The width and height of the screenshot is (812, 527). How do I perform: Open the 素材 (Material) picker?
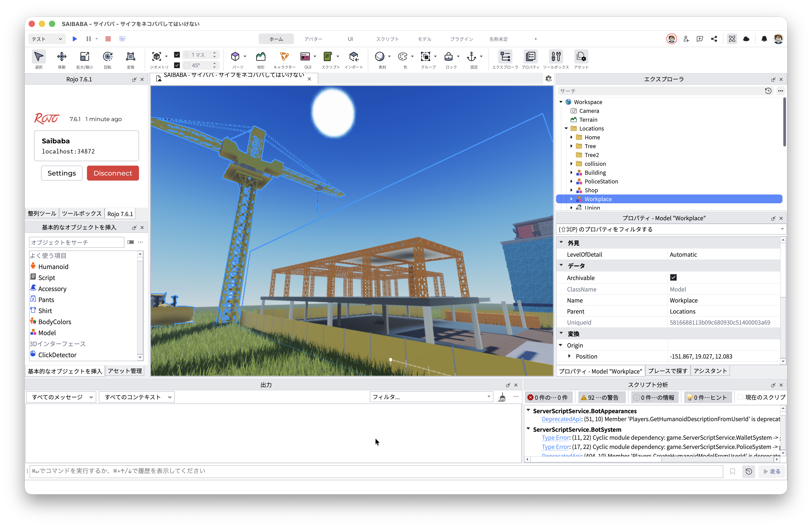coord(380,57)
